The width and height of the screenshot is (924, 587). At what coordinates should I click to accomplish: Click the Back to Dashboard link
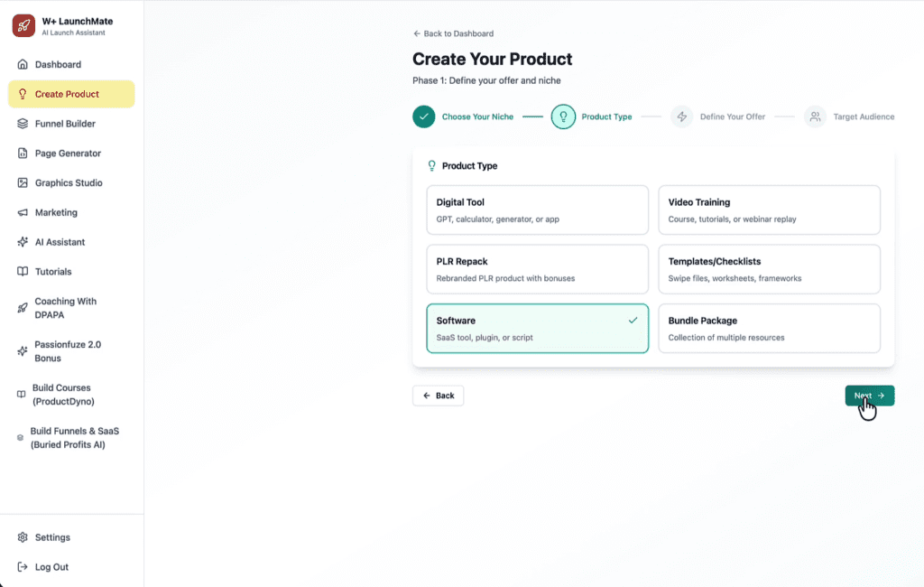453,33
